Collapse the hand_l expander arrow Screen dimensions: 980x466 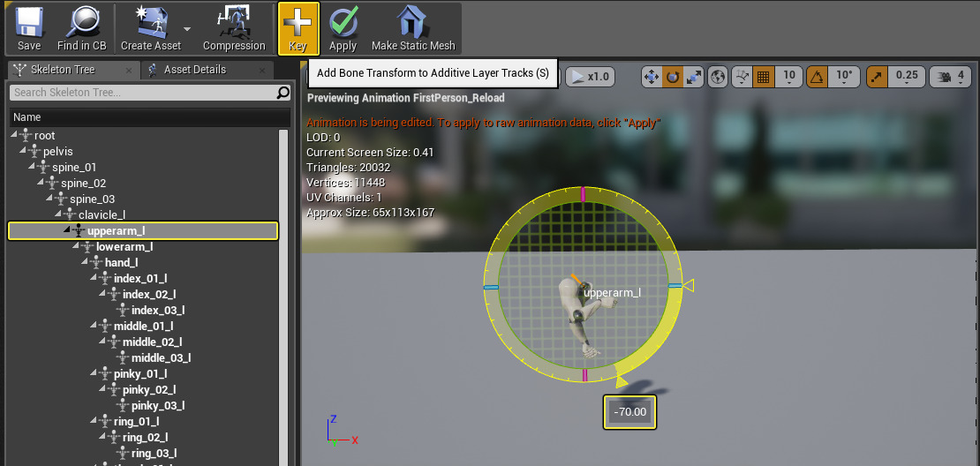click(x=85, y=262)
